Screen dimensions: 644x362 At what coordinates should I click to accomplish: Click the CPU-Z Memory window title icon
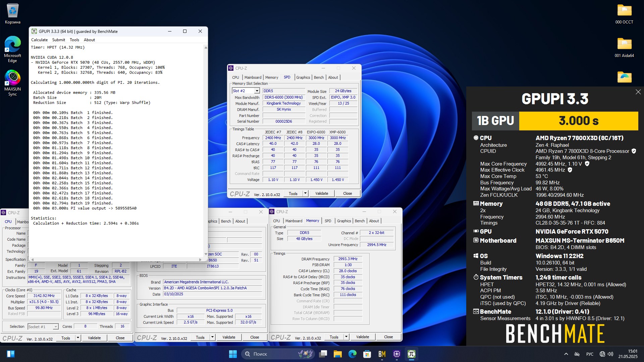272,212
